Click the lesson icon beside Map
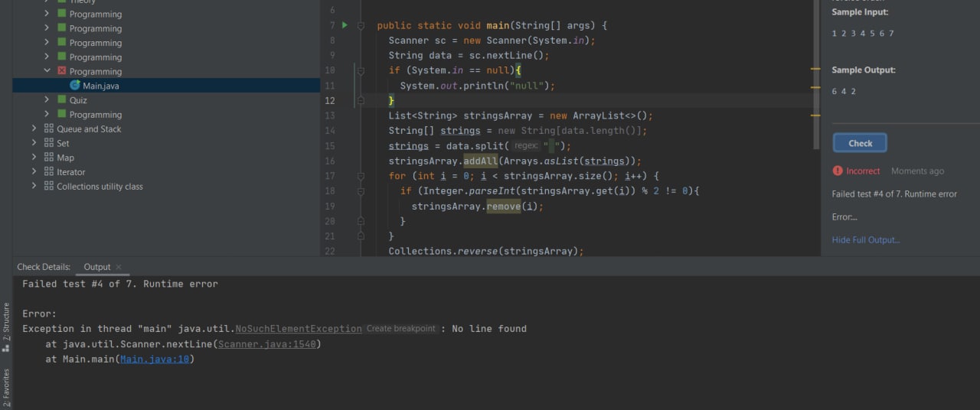 (49, 158)
